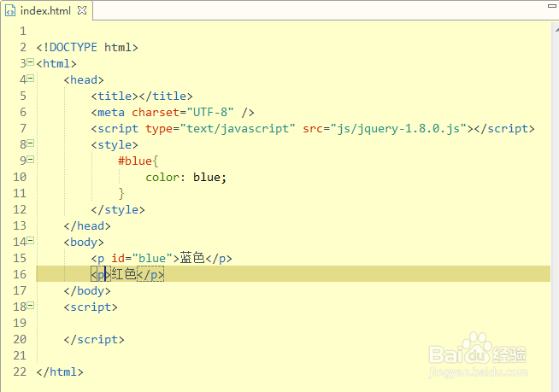The height and width of the screenshot is (392, 559).
Task: Click the </html> closing tag on line 22
Action: pos(60,372)
